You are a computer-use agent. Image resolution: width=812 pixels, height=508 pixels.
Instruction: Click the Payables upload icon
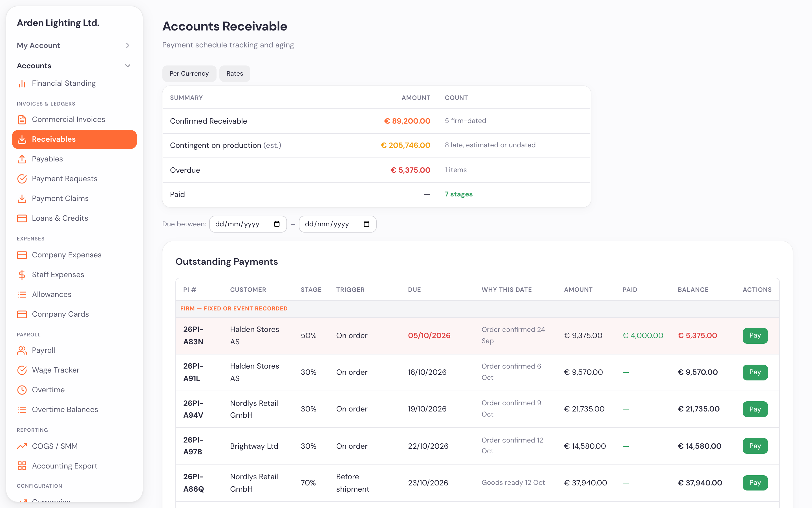pos(22,159)
